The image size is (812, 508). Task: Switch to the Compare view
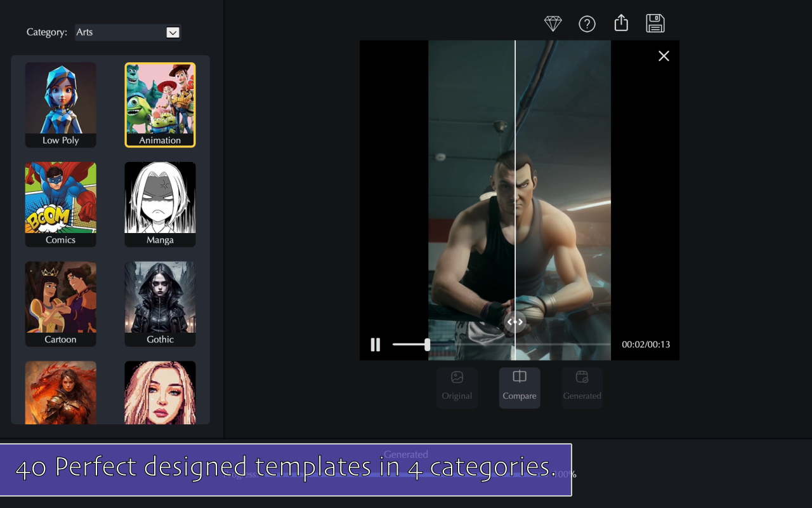coord(520,388)
